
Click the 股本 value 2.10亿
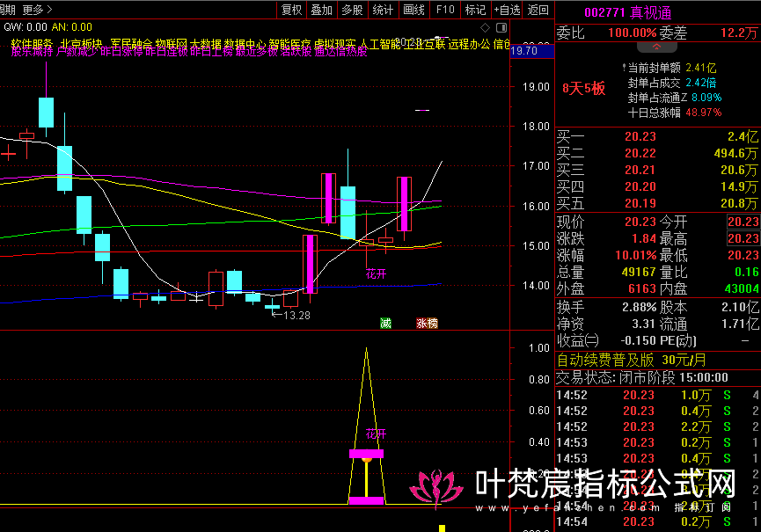pos(740,308)
